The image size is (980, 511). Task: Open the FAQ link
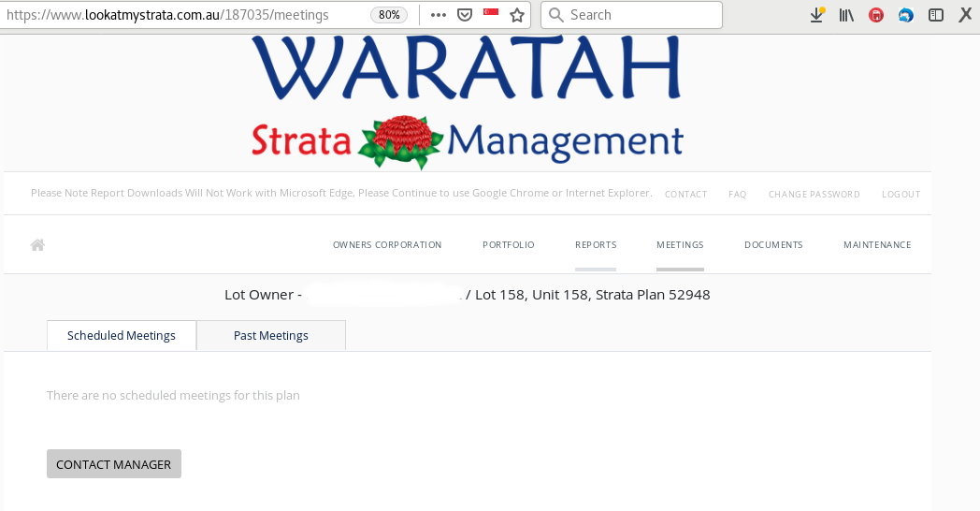coord(737,195)
